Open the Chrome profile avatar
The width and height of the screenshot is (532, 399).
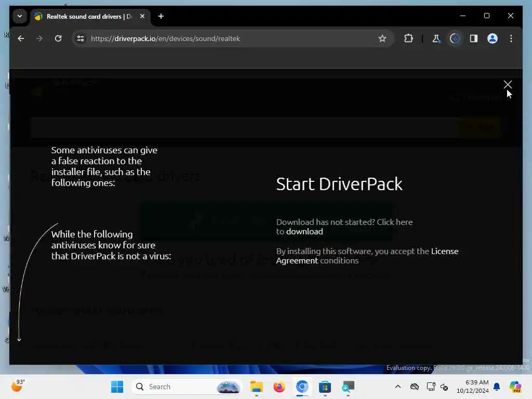(493, 38)
